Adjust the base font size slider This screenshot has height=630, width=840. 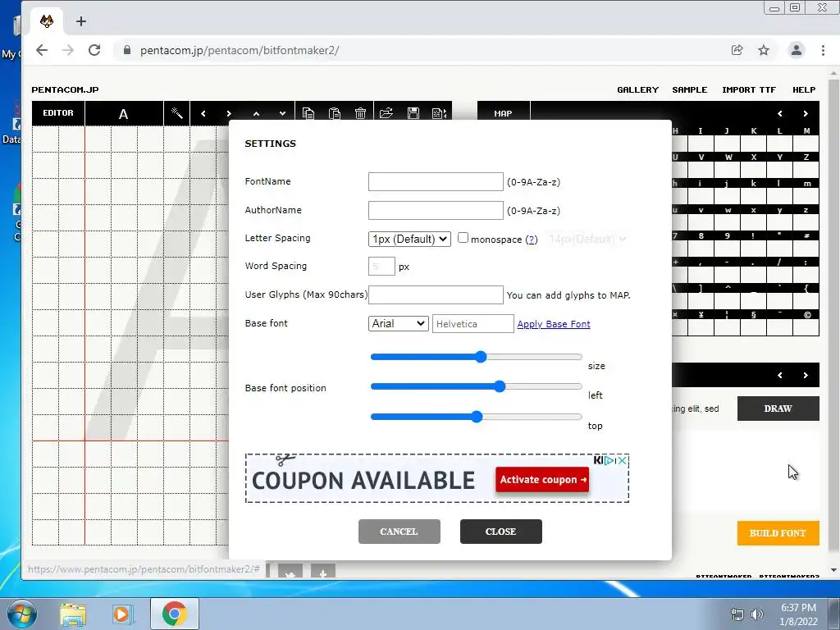tap(477, 357)
